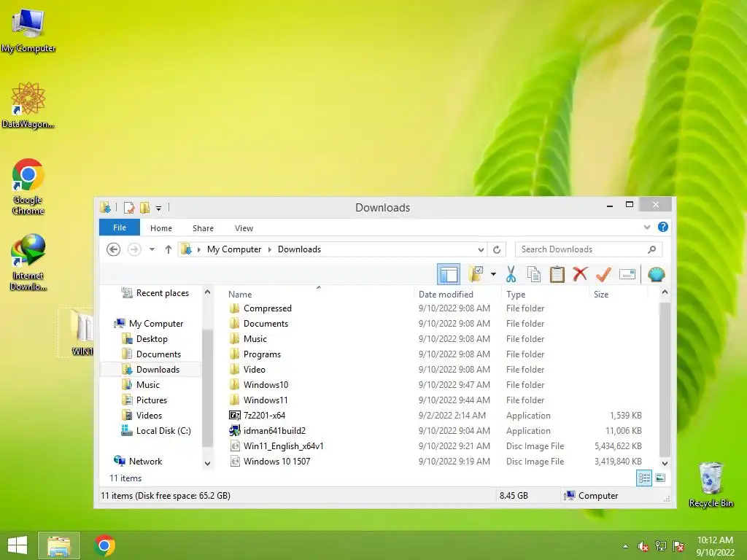Click the Windows Start button
This screenshot has width=747, height=560.
pyautogui.click(x=18, y=545)
